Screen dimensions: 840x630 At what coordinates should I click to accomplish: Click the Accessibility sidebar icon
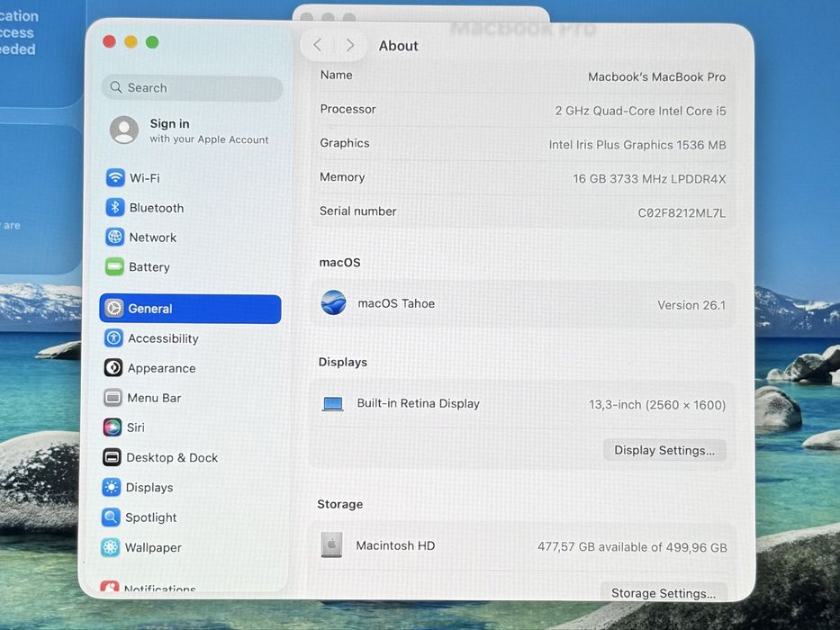(113, 338)
